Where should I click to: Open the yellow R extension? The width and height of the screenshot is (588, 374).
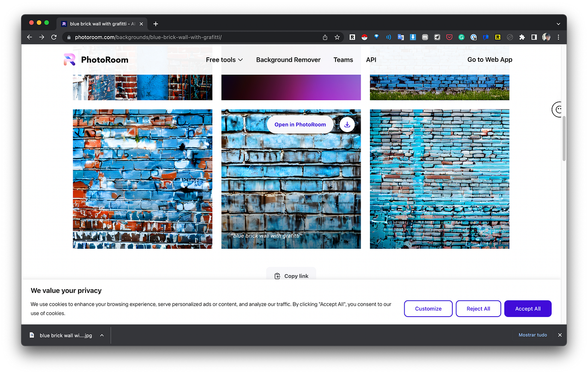tap(498, 37)
